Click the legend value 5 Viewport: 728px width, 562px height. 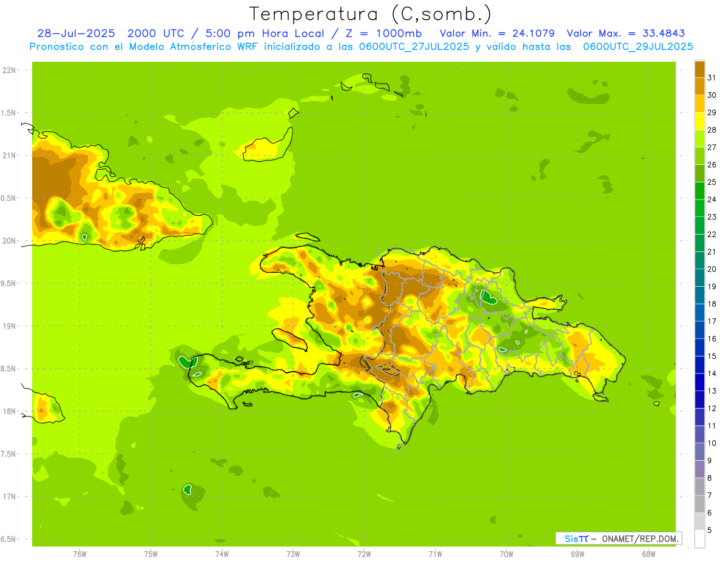click(x=710, y=530)
